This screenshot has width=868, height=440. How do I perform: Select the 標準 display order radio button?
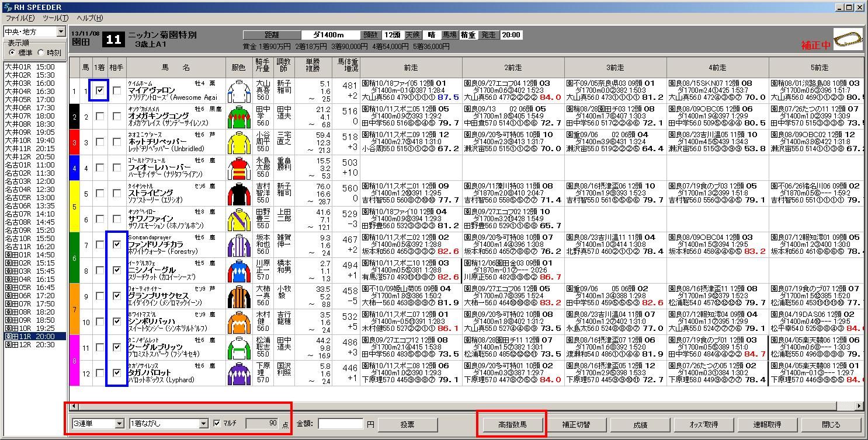(x=12, y=53)
